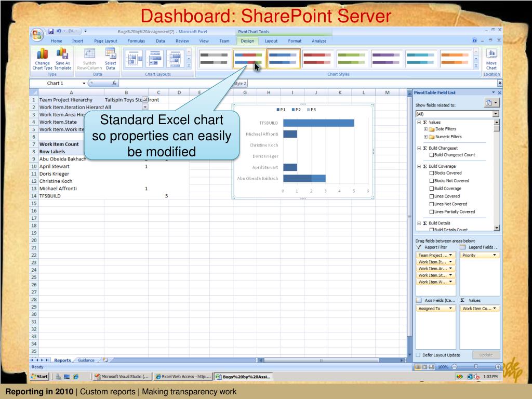Open the Formulas ribbon tab

[x=136, y=41]
